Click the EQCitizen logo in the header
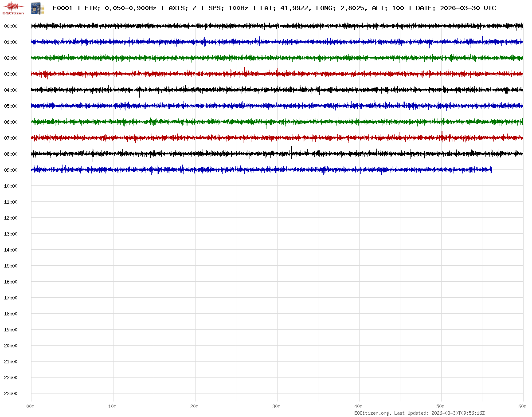Screen dimensions: 532x417 tap(13, 8)
